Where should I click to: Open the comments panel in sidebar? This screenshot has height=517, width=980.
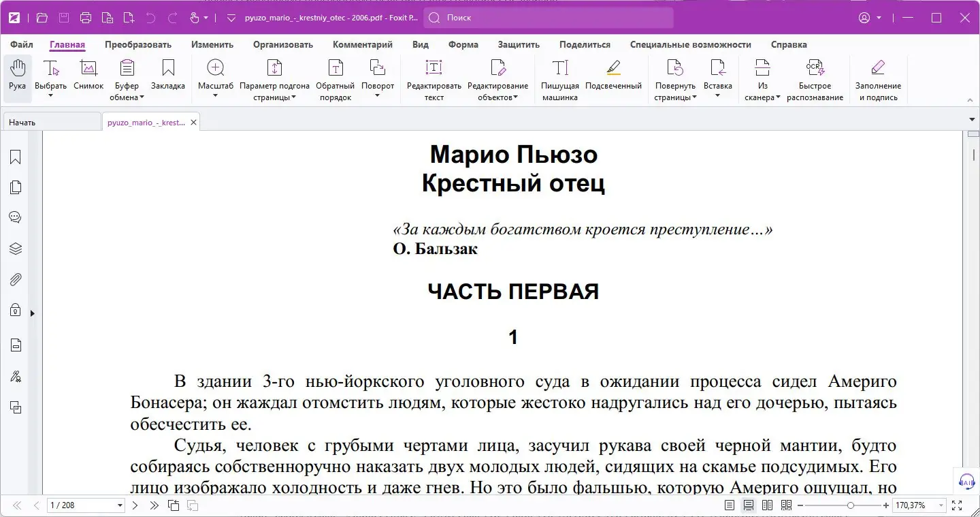(x=15, y=217)
